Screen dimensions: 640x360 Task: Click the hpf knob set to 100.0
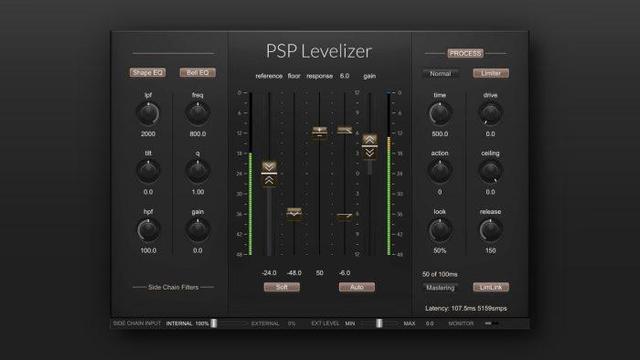[x=148, y=230]
